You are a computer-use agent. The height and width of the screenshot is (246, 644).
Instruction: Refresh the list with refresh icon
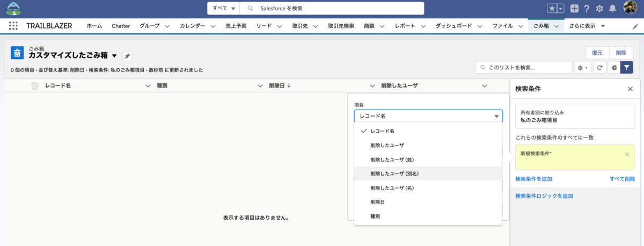(600, 67)
